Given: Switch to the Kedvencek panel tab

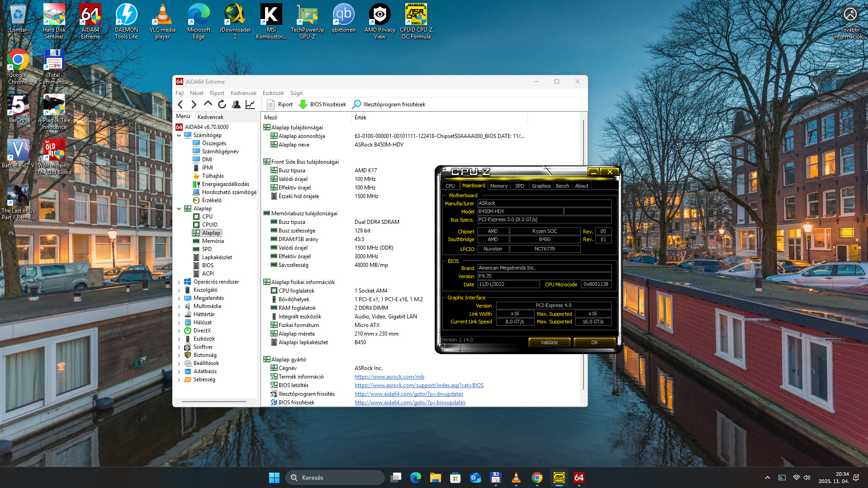Looking at the screenshot, I should 210,117.
